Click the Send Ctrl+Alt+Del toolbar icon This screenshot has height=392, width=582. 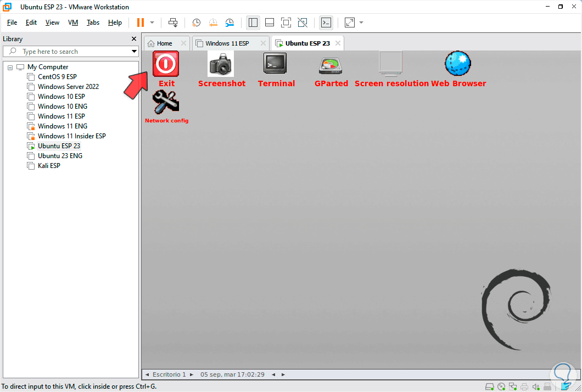coord(173,23)
